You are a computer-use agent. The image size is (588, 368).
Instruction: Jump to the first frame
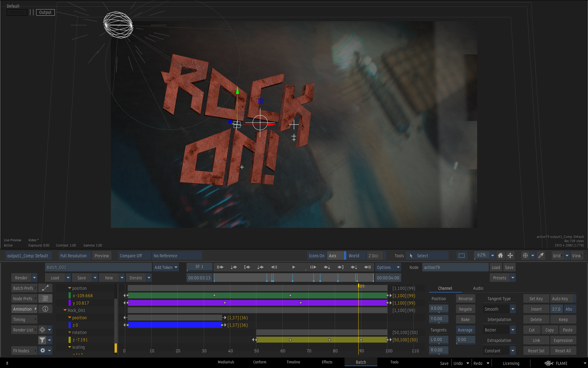(220, 267)
